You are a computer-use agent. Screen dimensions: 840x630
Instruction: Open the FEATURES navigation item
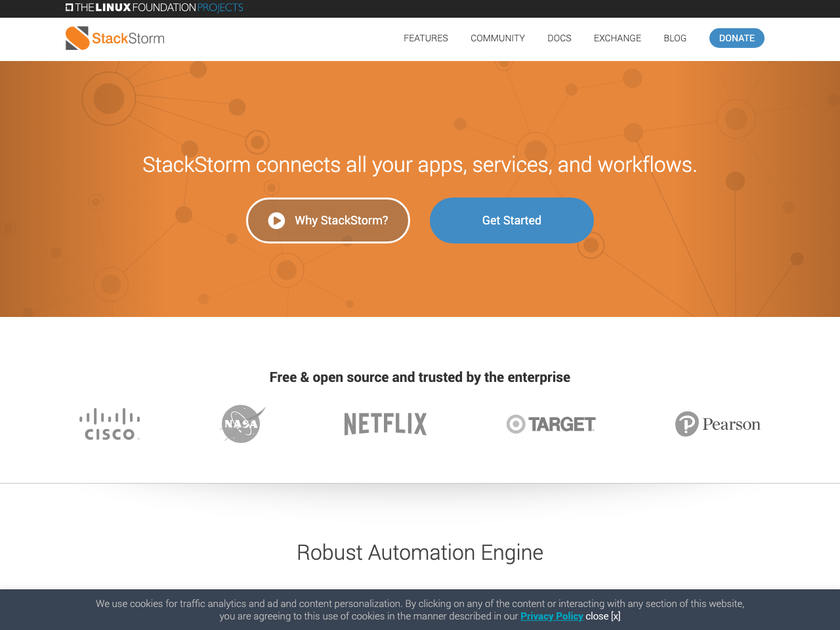click(x=425, y=38)
